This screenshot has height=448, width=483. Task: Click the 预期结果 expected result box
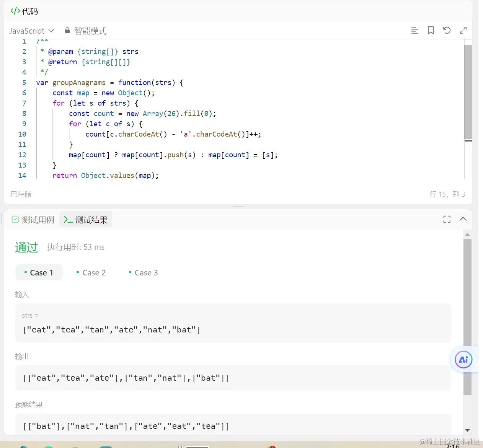(233, 425)
